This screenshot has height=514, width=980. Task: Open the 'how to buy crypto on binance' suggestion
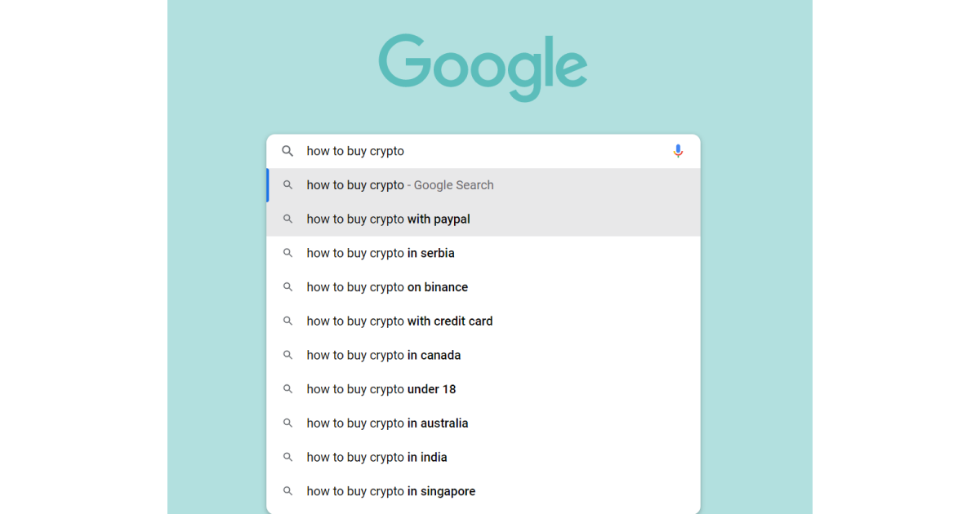coord(386,286)
